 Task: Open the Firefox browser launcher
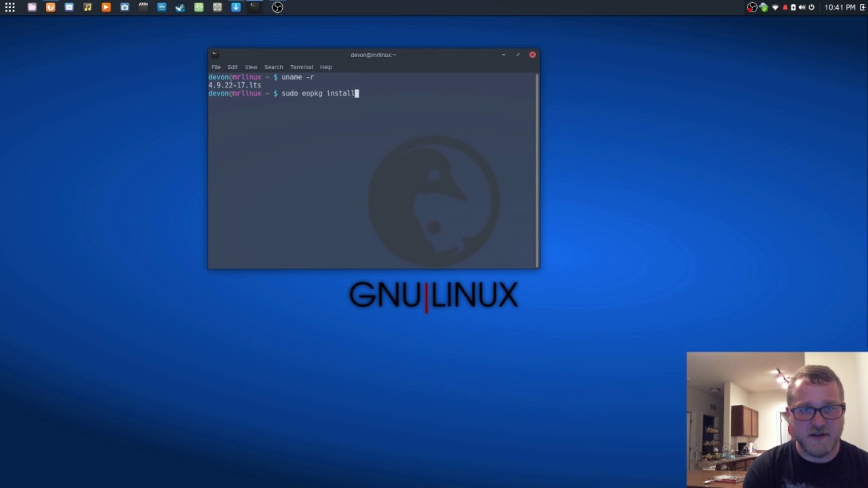pos(50,7)
